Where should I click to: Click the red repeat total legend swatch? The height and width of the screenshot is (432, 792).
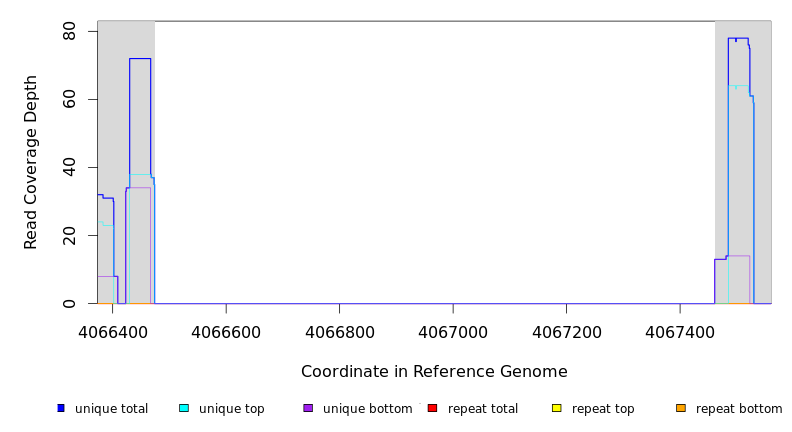tap(432, 408)
